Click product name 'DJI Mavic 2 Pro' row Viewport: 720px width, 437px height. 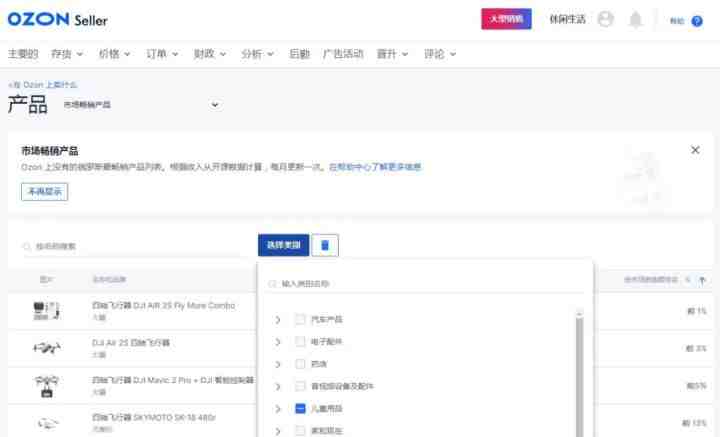[173, 380]
